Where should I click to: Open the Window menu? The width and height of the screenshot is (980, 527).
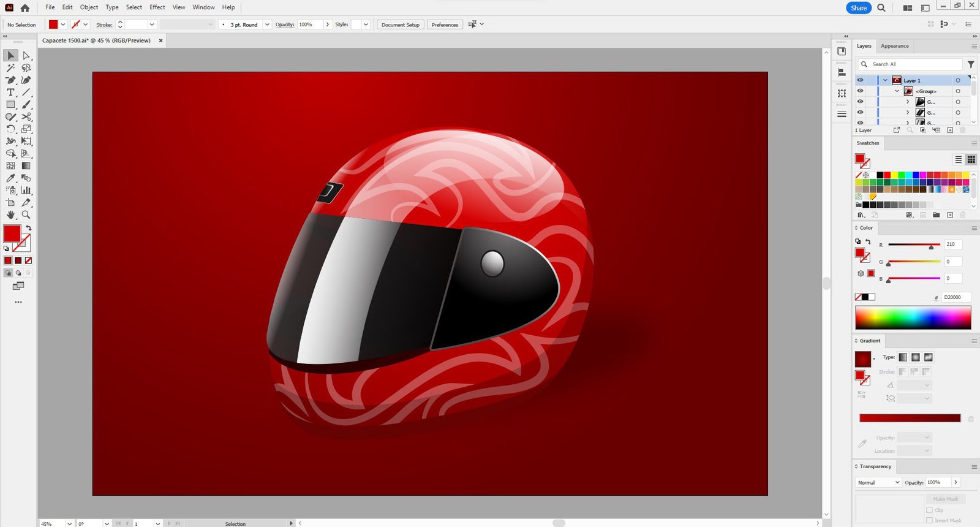[x=203, y=7]
